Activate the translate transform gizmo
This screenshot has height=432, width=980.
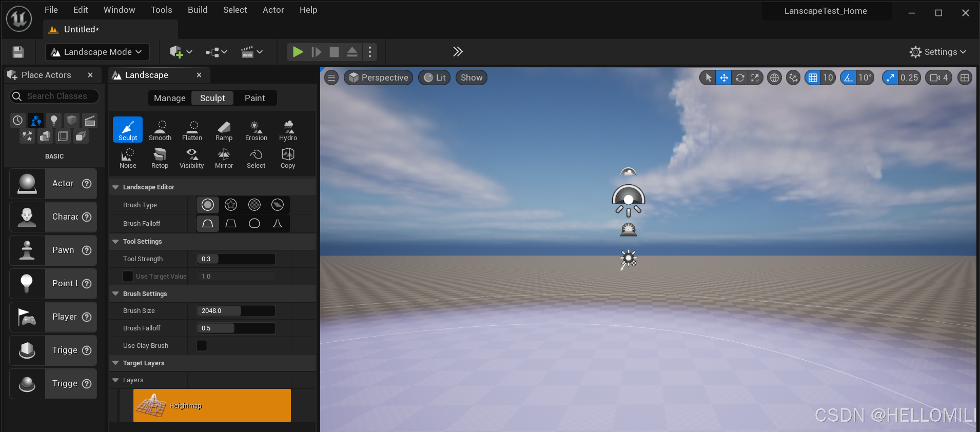click(724, 77)
